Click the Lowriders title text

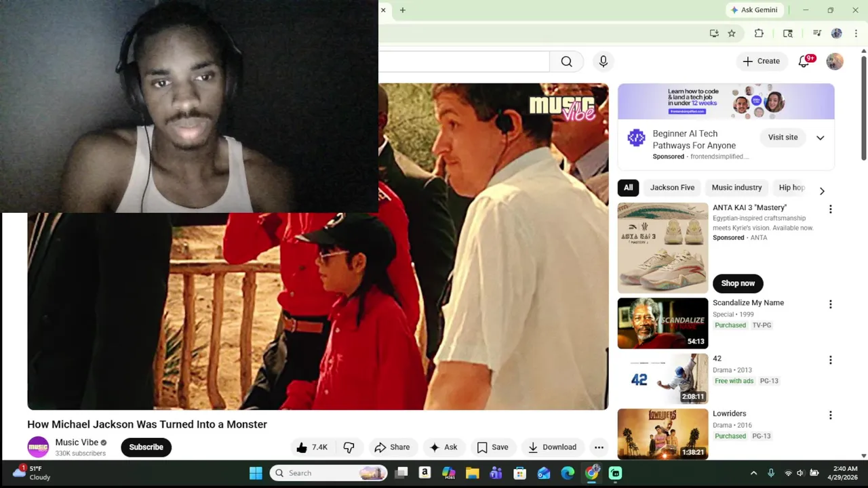(729, 413)
